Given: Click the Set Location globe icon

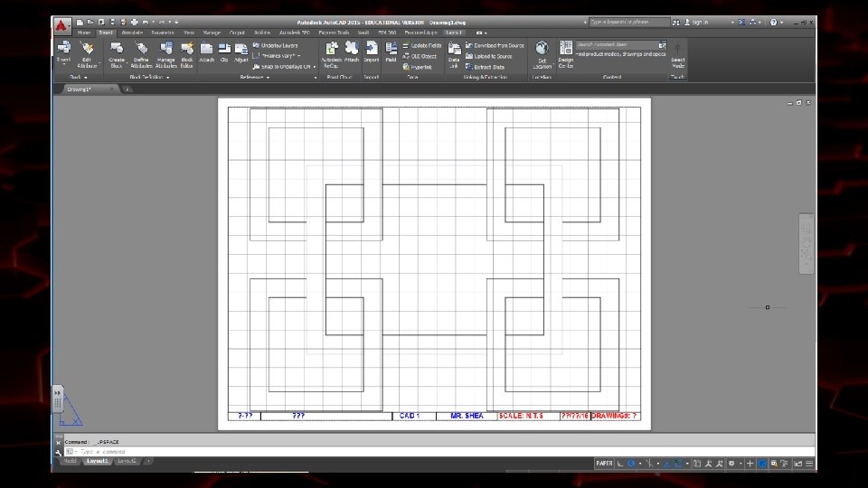Looking at the screenshot, I should click(x=542, y=48).
